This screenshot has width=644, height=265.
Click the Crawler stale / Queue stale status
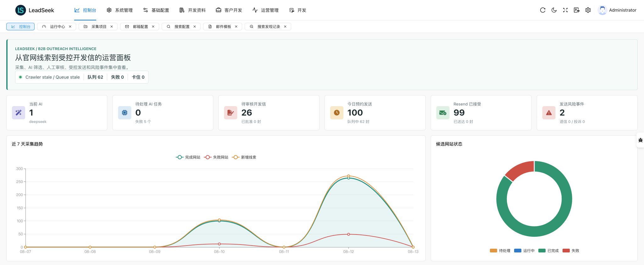coord(53,77)
